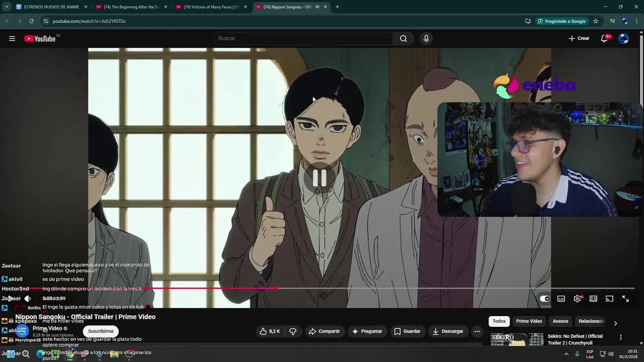This screenshot has height=362, width=644.
Task: Enter full screen mode
Action: click(625, 299)
